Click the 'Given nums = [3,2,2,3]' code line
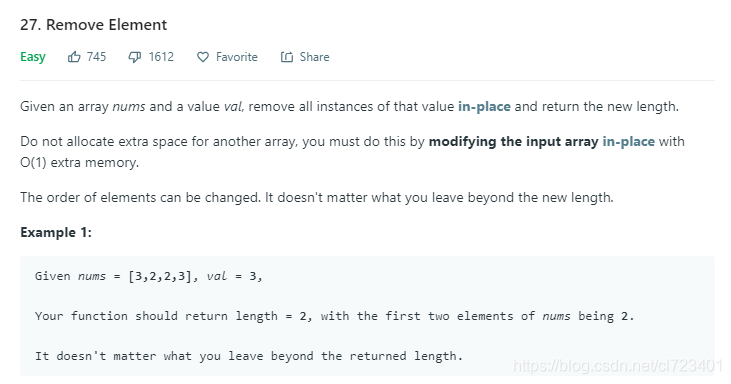731x384 pixels. click(149, 276)
